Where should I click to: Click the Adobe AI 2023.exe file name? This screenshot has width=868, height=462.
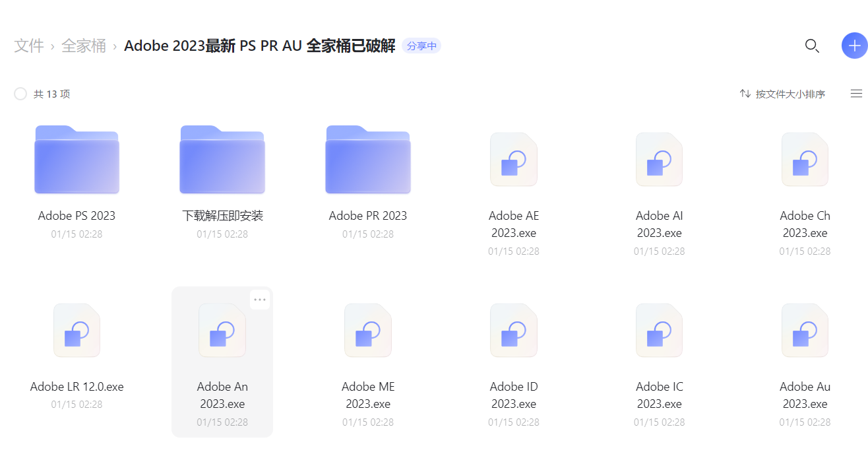(660, 224)
